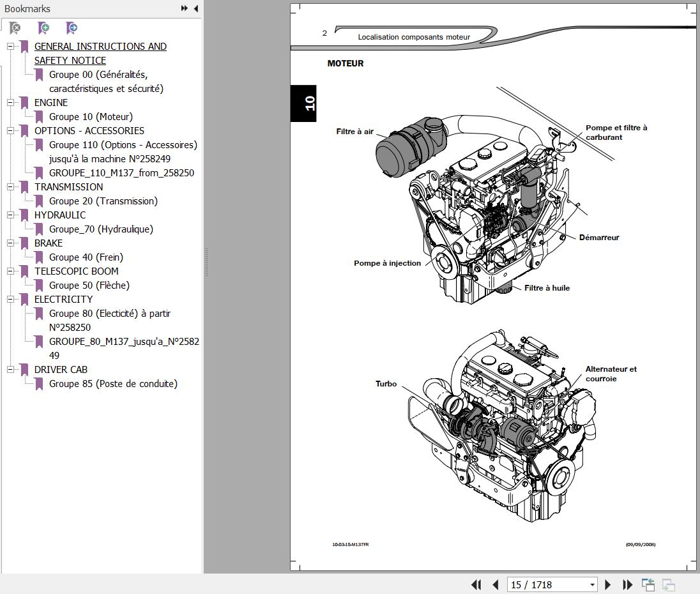Advance to the next page
700x594 pixels.
(608, 584)
